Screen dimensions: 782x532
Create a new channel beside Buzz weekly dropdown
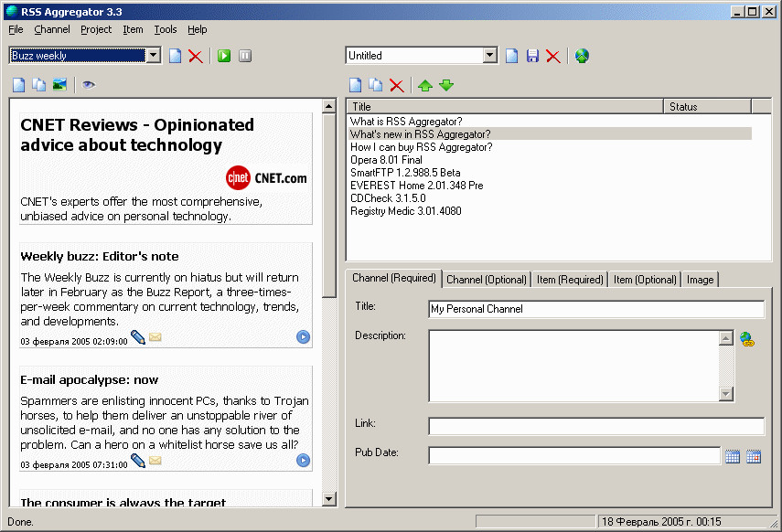tap(175, 56)
